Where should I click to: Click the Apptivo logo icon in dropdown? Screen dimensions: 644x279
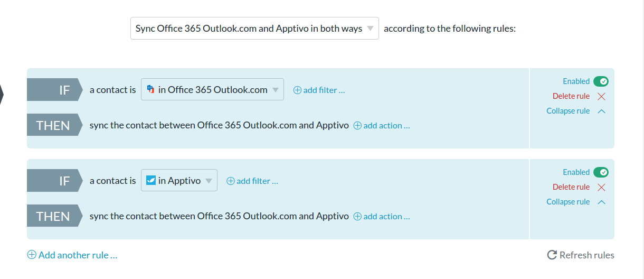tap(150, 180)
